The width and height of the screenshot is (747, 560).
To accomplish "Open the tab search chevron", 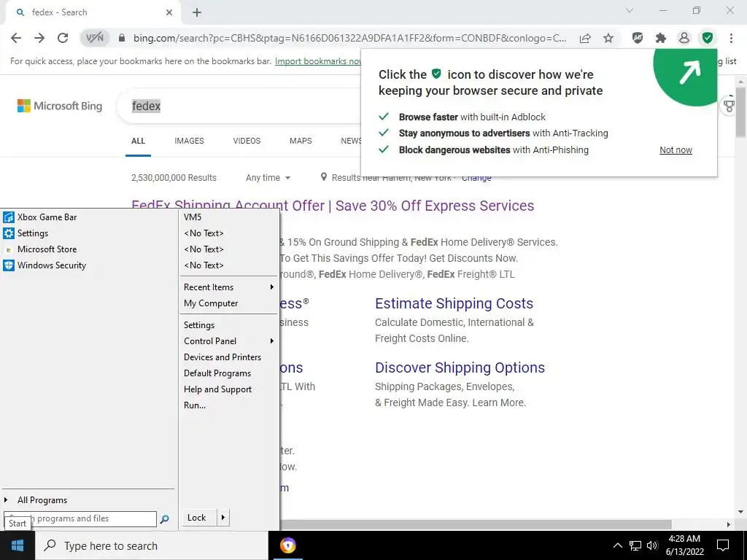I will point(630,10).
